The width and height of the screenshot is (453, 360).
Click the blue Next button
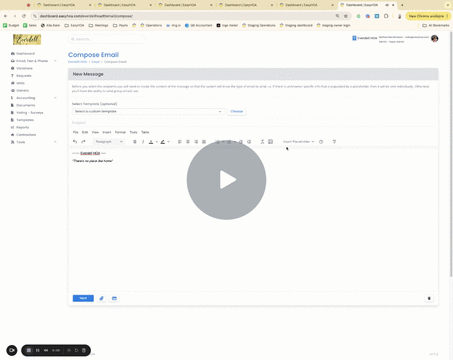pyautogui.click(x=83, y=298)
